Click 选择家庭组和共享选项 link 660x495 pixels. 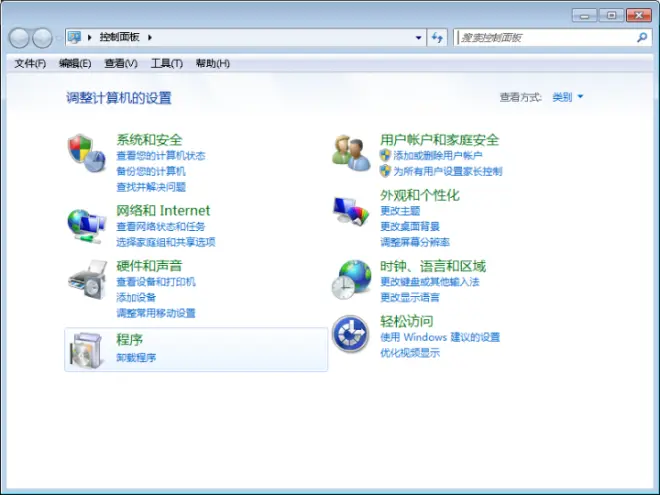click(166, 242)
